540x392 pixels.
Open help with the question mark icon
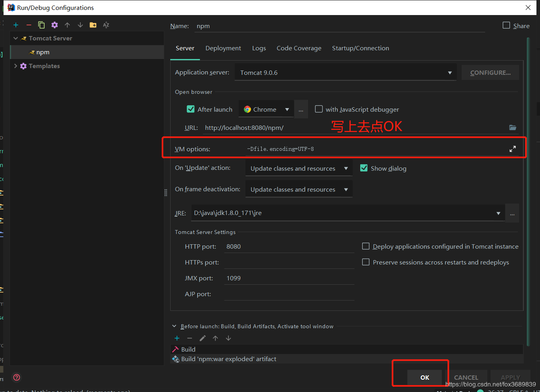point(17,377)
